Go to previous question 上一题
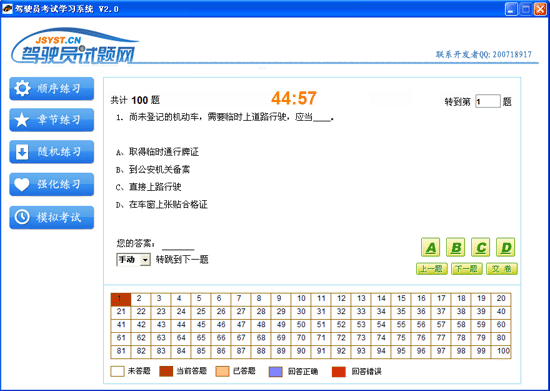Image resolution: width=550 pixels, height=391 pixels. tap(432, 269)
